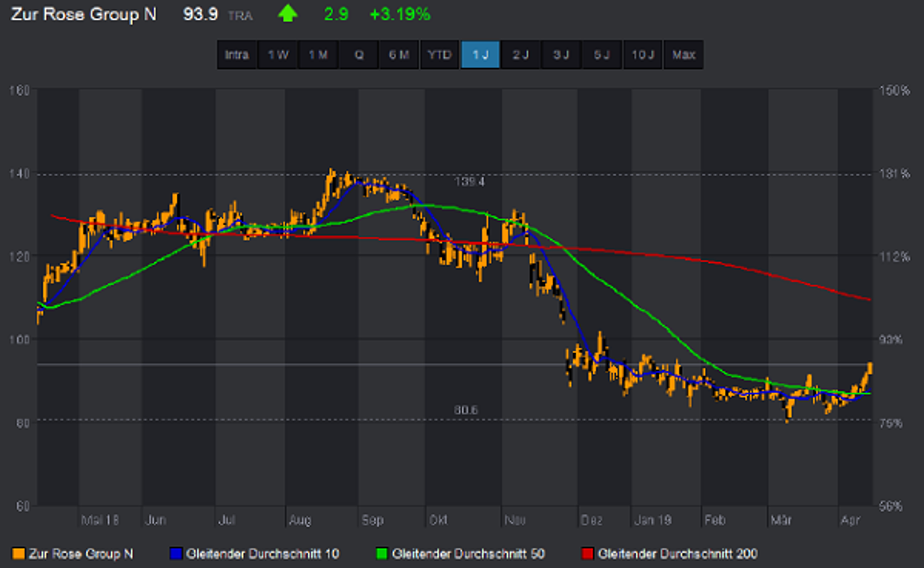Switch chart to 1 W range
Screen dimensions: 924x568
[278, 55]
